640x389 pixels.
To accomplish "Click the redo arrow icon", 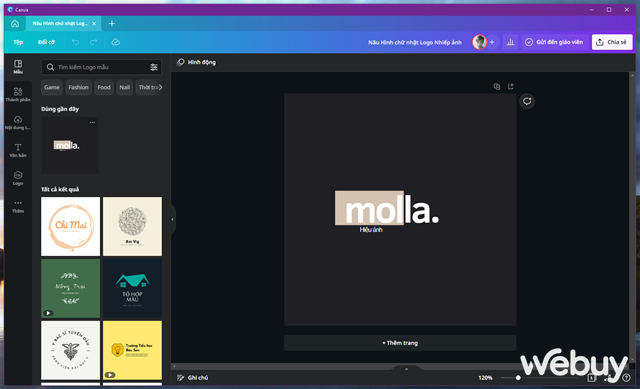I will pos(93,42).
